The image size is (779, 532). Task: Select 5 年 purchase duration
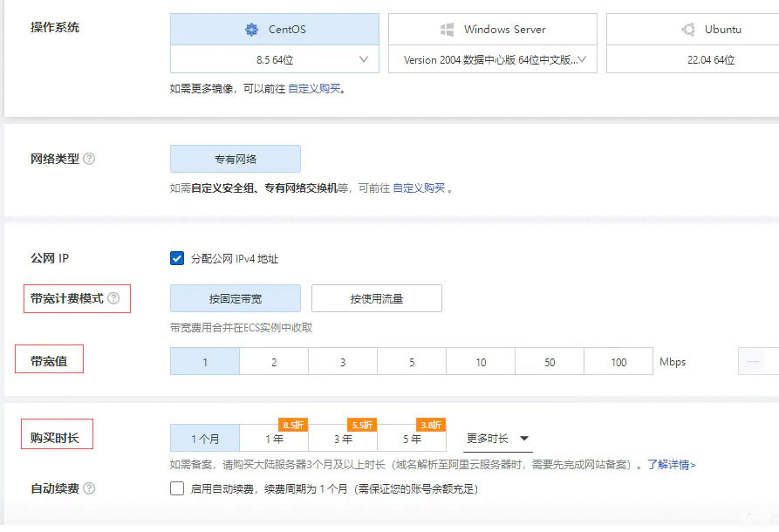[412, 439]
